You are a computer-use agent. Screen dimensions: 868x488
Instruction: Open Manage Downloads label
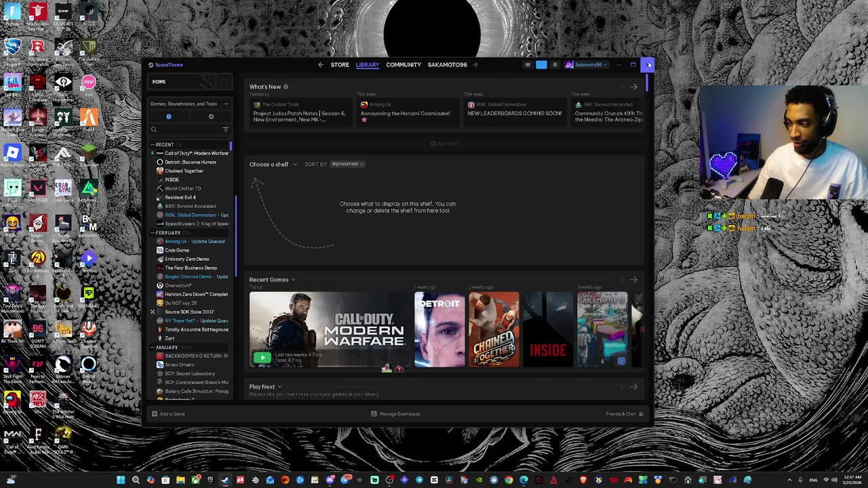(400, 414)
